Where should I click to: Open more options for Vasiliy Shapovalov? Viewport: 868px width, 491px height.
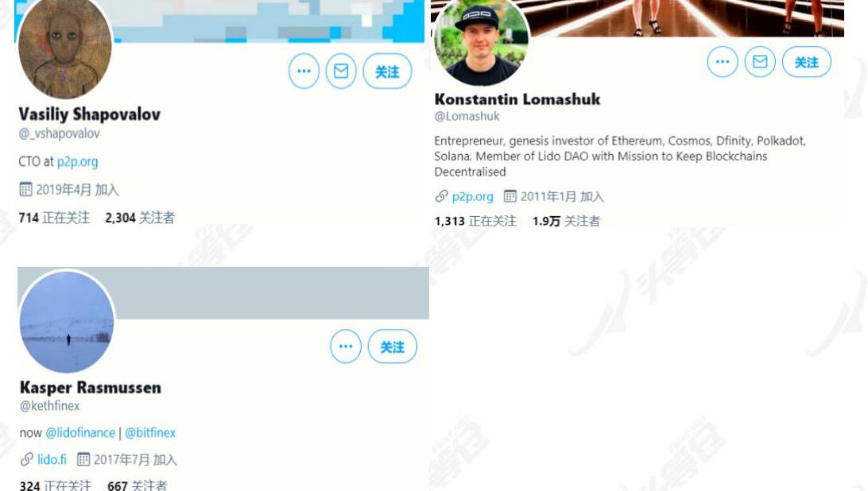(x=304, y=71)
